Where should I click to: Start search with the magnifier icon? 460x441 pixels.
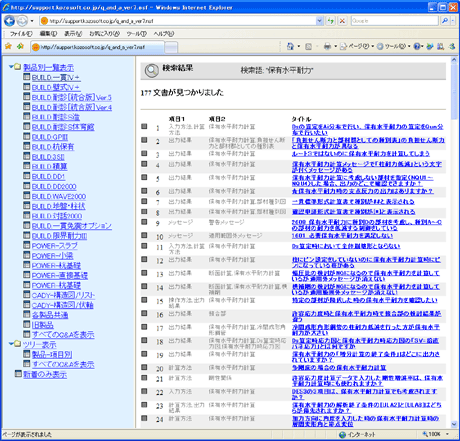coord(445,21)
